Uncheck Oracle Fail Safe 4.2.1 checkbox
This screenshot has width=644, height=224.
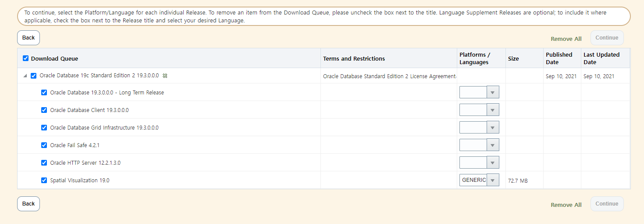pyautogui.click(x=44, y=145)
